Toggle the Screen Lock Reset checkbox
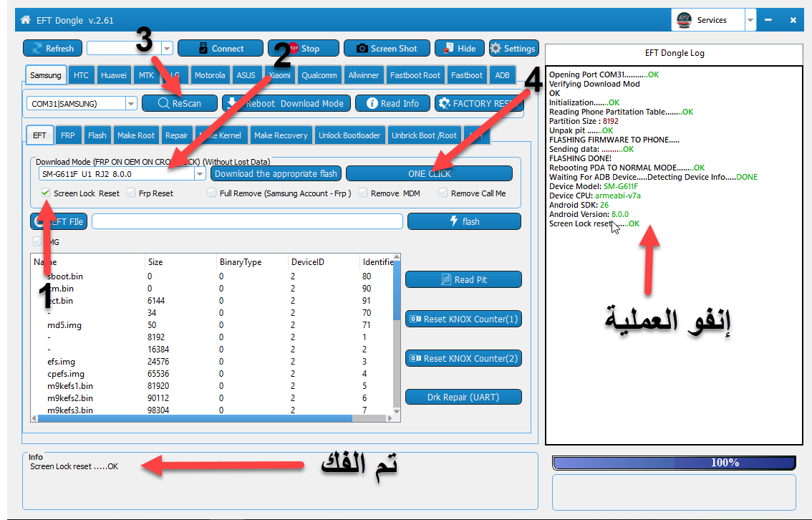The height and width of the screenshot is (520, 812). 46,193
